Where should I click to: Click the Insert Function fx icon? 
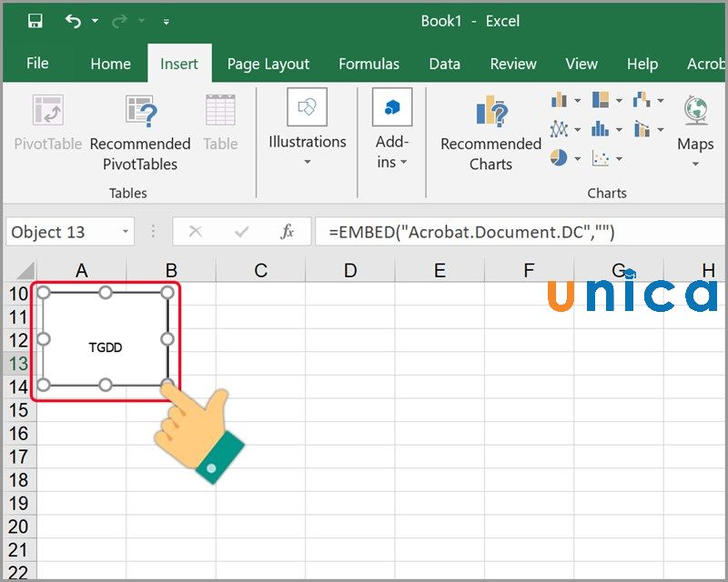pyautogui.click(x=288, y=232)
